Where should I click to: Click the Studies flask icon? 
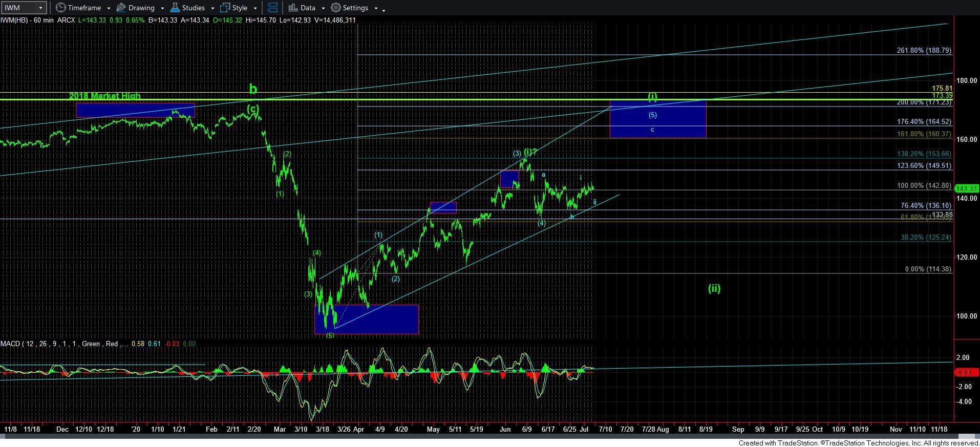[x=175, y=8]
